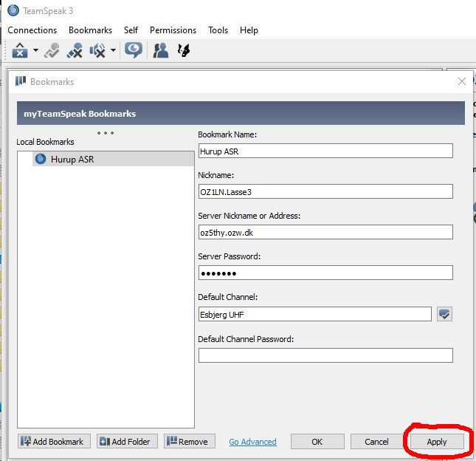Open the dropdown arrow next to Mute Speakers
This screenshot has width=476, height=461.
pyautogui.click(x=113, y=50)
